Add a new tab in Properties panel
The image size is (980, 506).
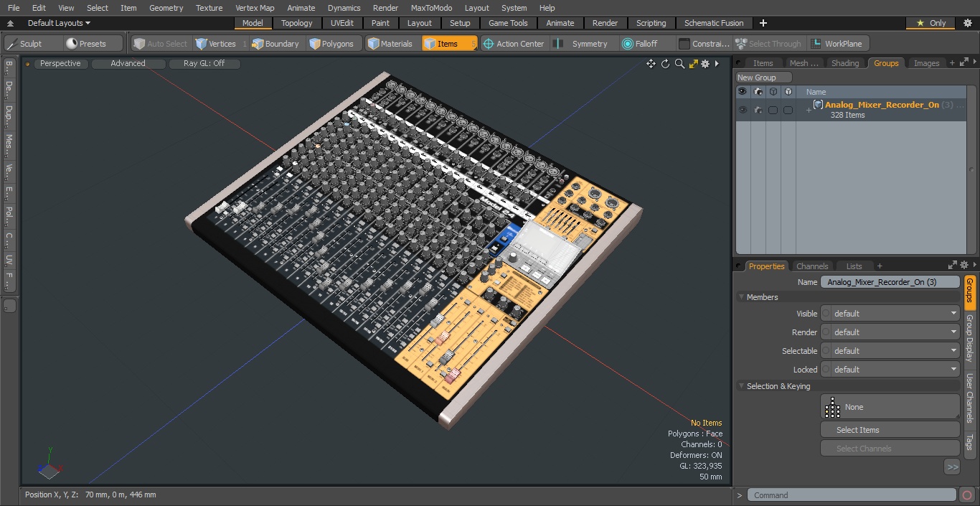tap(880, 266)
